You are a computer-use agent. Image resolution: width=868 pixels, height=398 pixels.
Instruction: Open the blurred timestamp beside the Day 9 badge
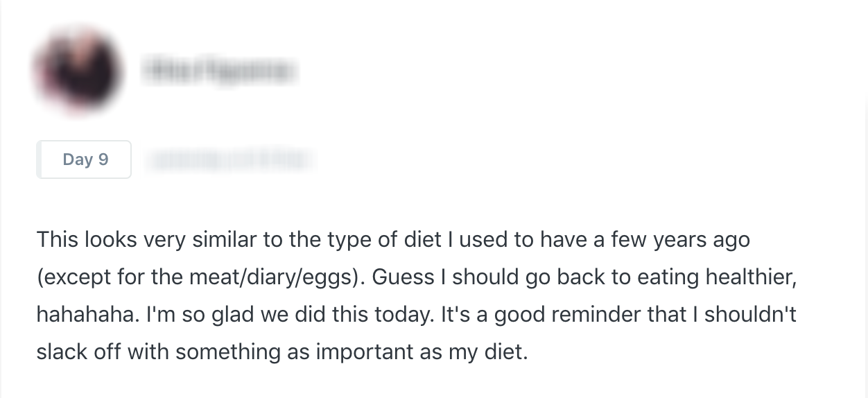click(229, 160)
